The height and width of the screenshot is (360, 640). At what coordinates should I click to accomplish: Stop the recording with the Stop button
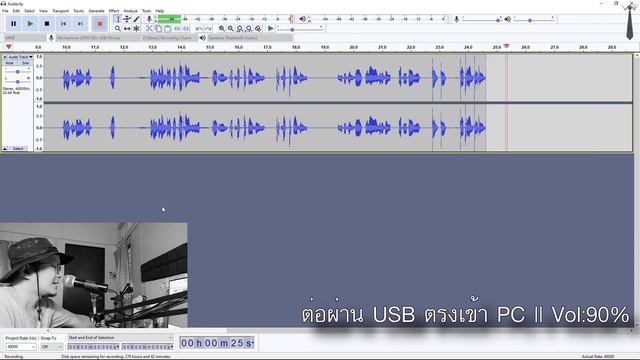(47, 24)
